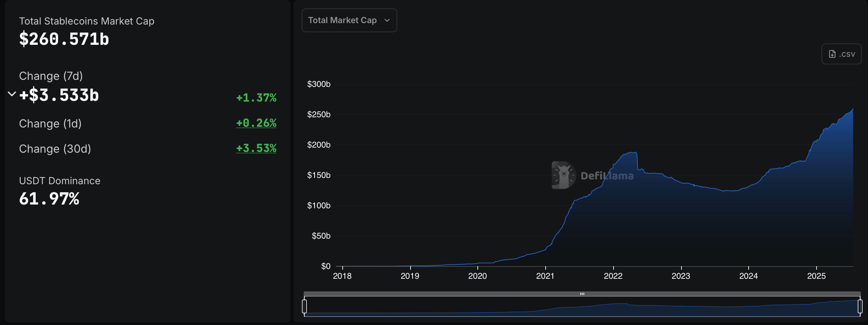
Task: Download chart data as .csv
Action: click(x=841, y=54)
